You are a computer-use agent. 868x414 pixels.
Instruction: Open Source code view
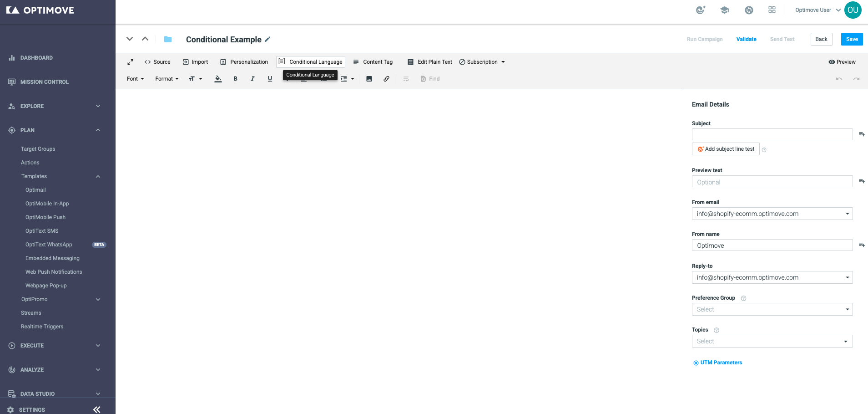(157, 62)
